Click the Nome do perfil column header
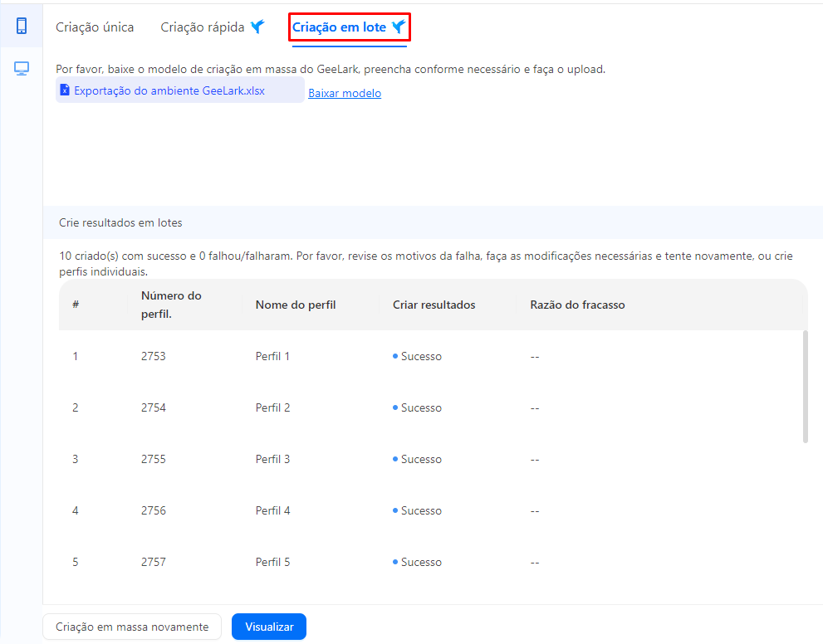The width and height of the screenshot is (823, 644). 296,305
